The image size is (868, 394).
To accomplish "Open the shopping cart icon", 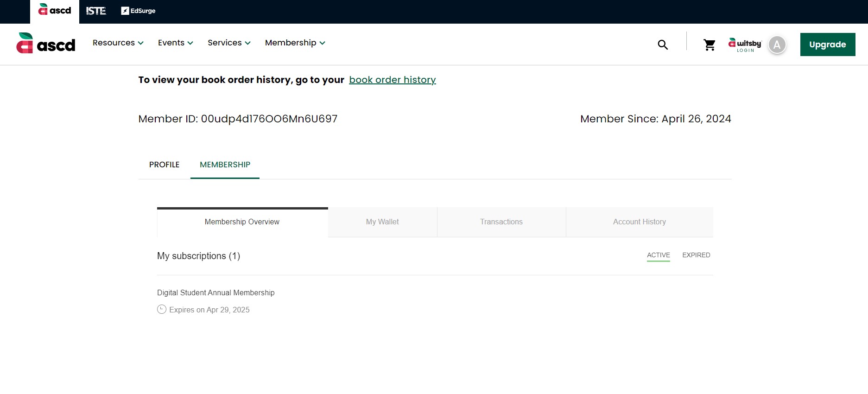I will tap(709, 44).
